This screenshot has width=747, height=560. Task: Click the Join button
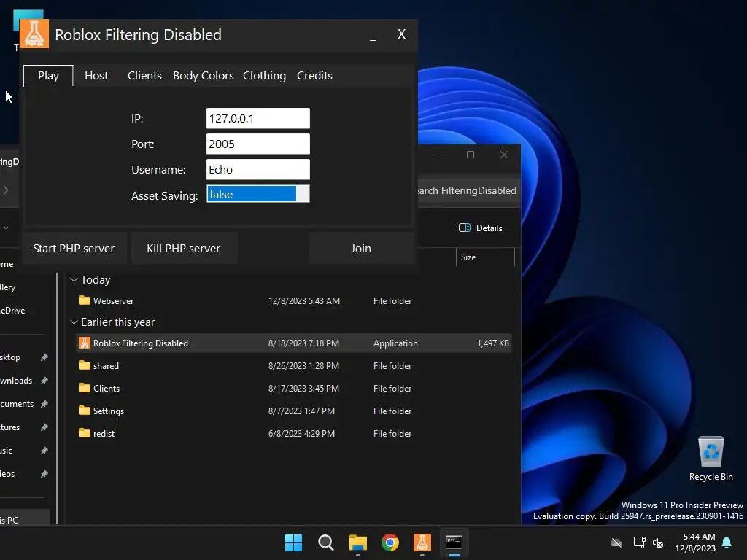pyautogui.click(x=361, y=248)
